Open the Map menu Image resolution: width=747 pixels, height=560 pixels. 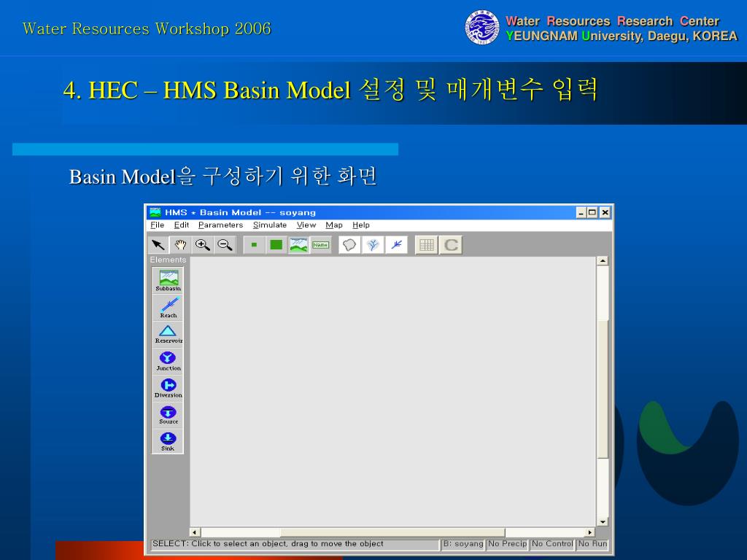[334, 225]
